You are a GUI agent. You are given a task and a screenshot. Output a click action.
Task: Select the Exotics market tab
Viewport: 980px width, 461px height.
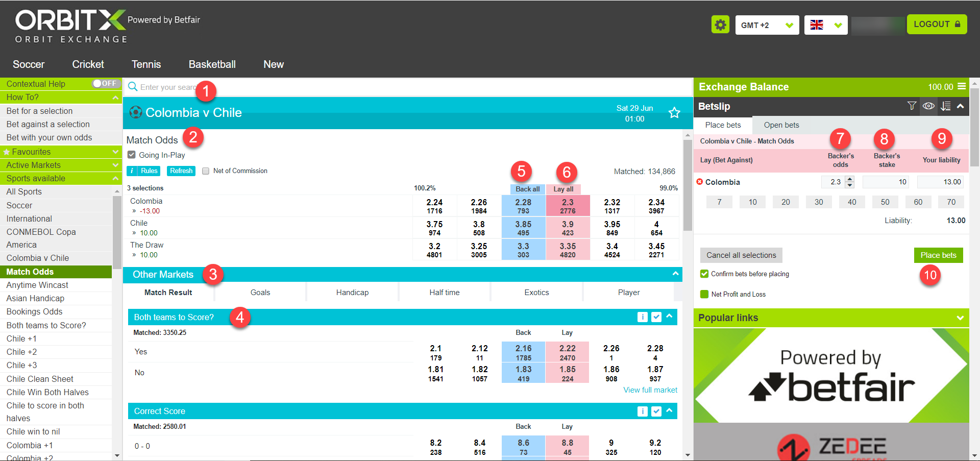[536, 293]
